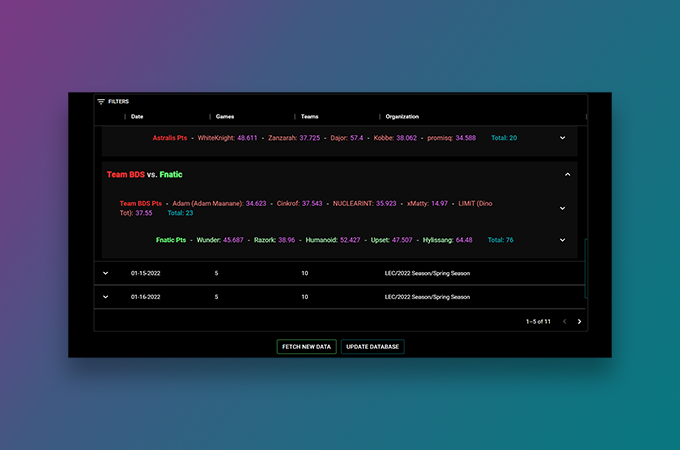
Task: Sort by the Games column header
Action: coord(225,117)
